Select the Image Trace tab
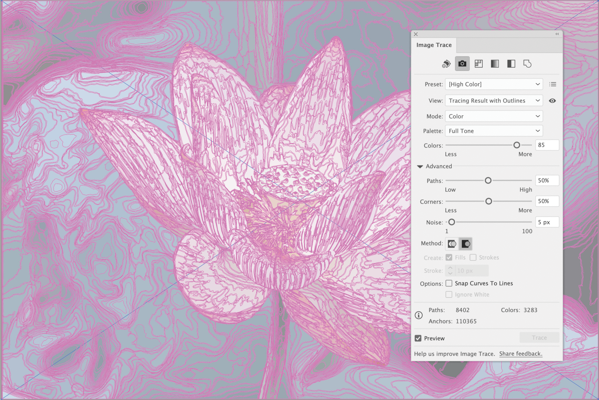 tap(434, 45)
